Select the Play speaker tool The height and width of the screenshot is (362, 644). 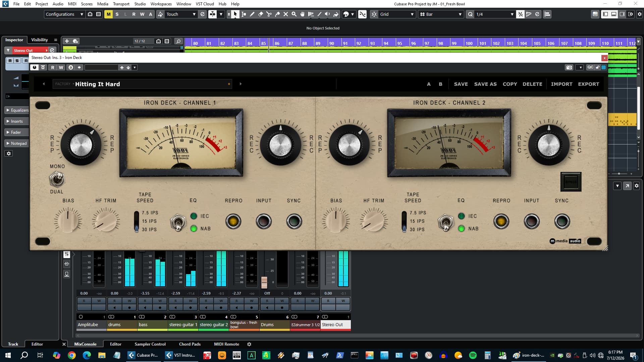(327, 14)
